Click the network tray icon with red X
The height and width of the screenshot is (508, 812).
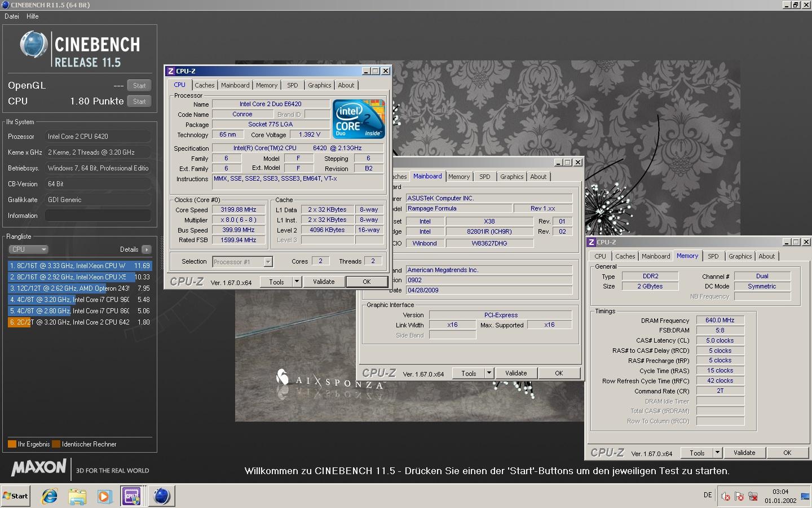[x=753, y=496]
